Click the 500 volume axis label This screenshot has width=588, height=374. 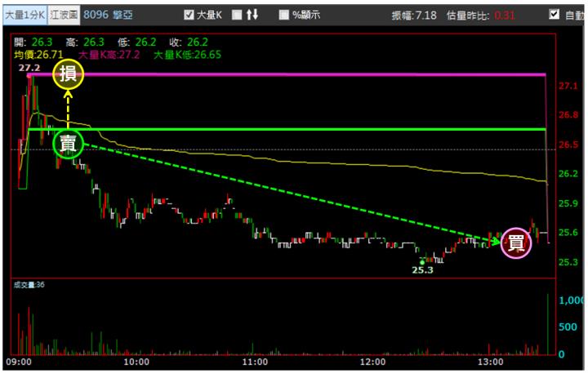point(568,327)
